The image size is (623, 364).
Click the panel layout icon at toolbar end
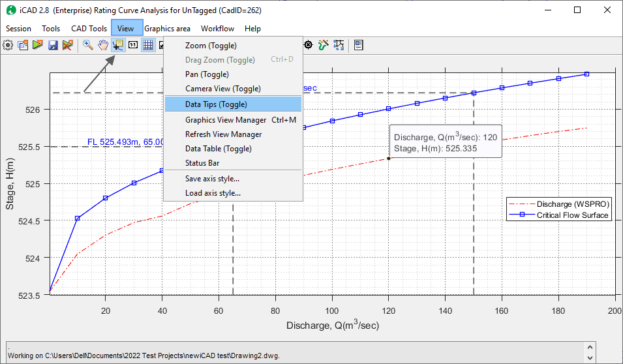(359, 45)
